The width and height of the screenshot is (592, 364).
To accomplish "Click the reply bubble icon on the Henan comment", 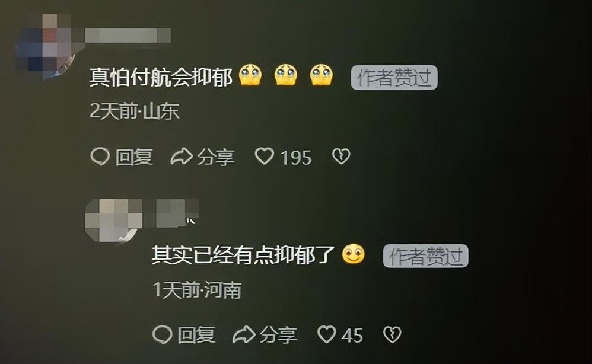I will click(x=163, y=334).
